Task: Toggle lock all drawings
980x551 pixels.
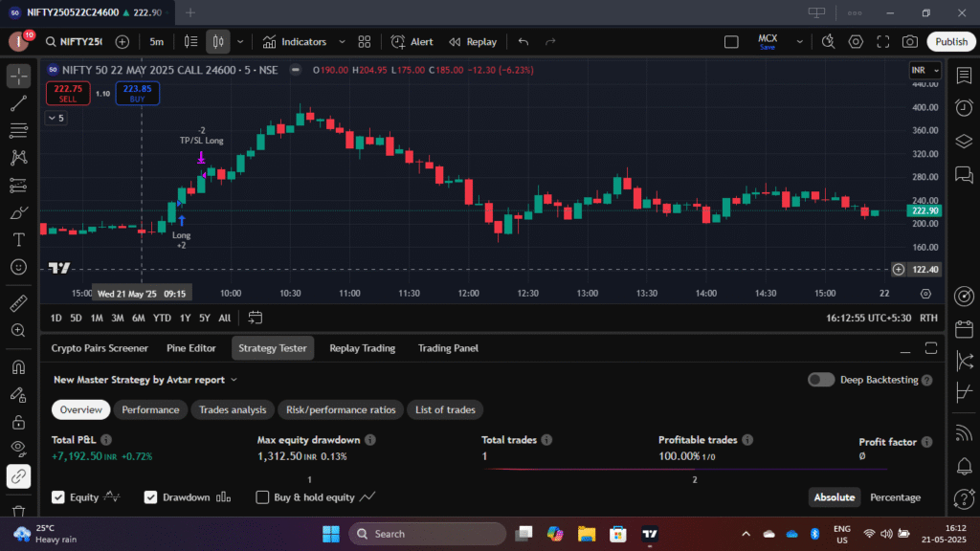Action: tap(19, 422)
